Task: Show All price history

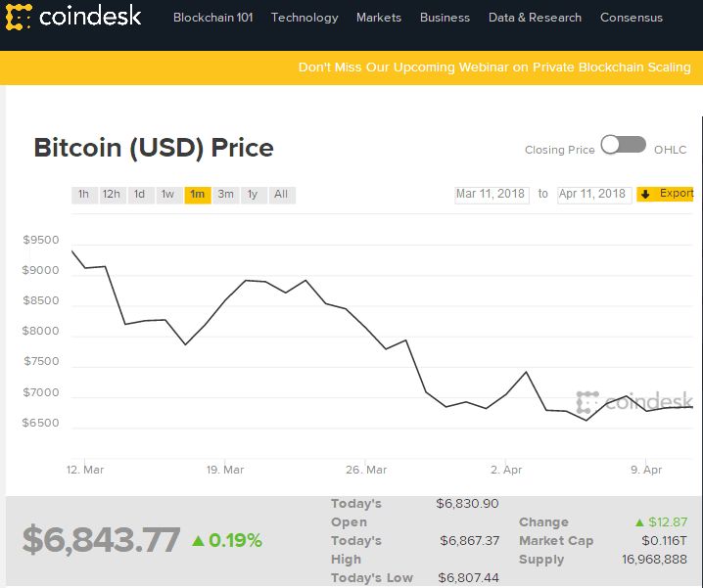Action: (x=281, y=195)
